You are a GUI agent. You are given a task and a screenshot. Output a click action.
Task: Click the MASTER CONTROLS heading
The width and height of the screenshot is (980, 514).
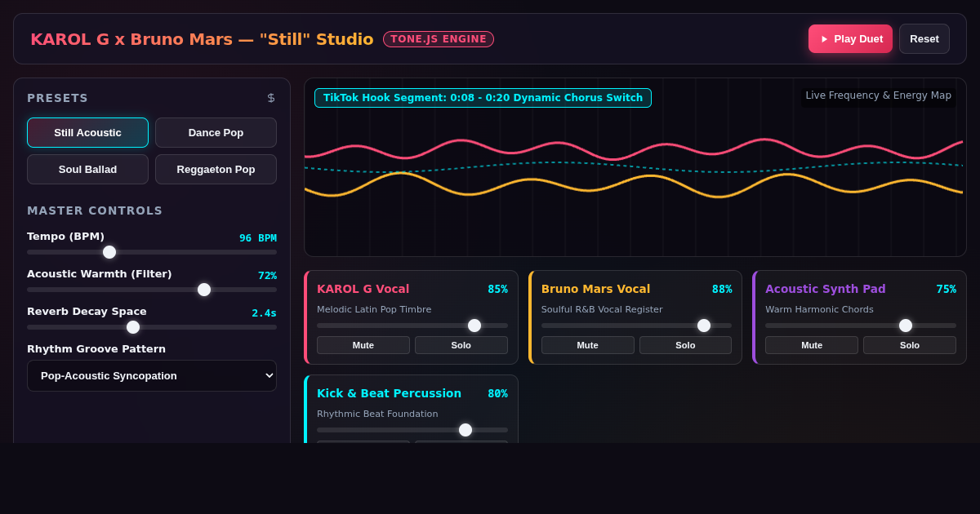(95, 210)
